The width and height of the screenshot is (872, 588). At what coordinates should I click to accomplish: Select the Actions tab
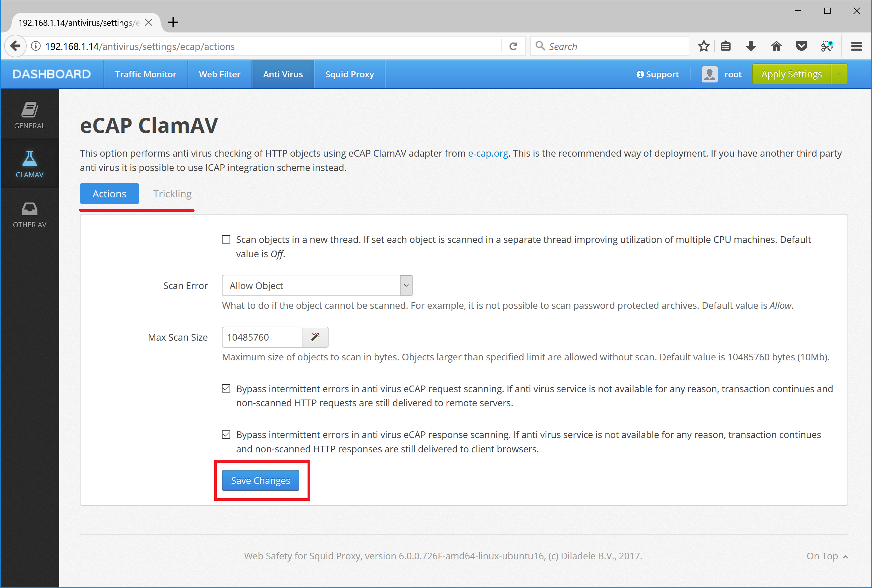tap(110, 194)
